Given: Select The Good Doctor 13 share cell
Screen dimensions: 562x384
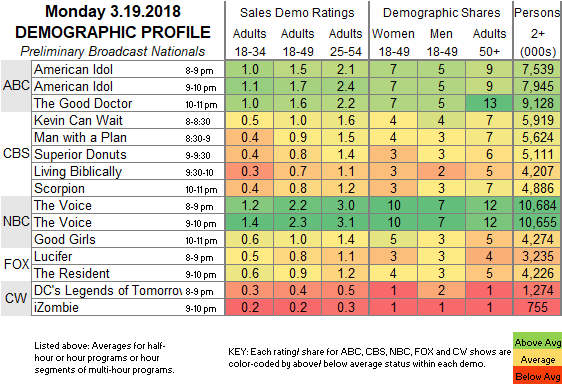Looking at the screenshot, I should (x=490, y=103).
